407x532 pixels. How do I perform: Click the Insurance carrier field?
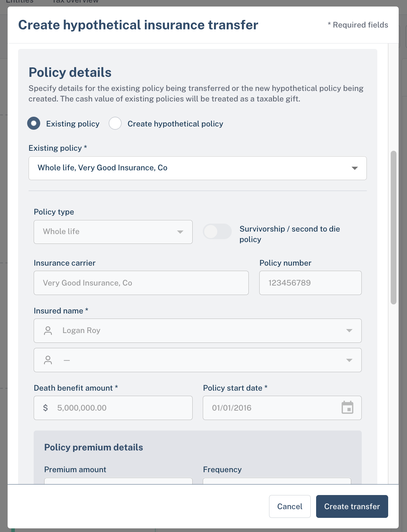pos(141,283)
